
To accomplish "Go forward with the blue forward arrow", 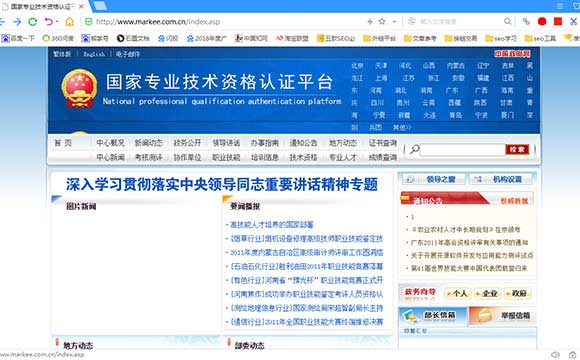I will (17, 22).
